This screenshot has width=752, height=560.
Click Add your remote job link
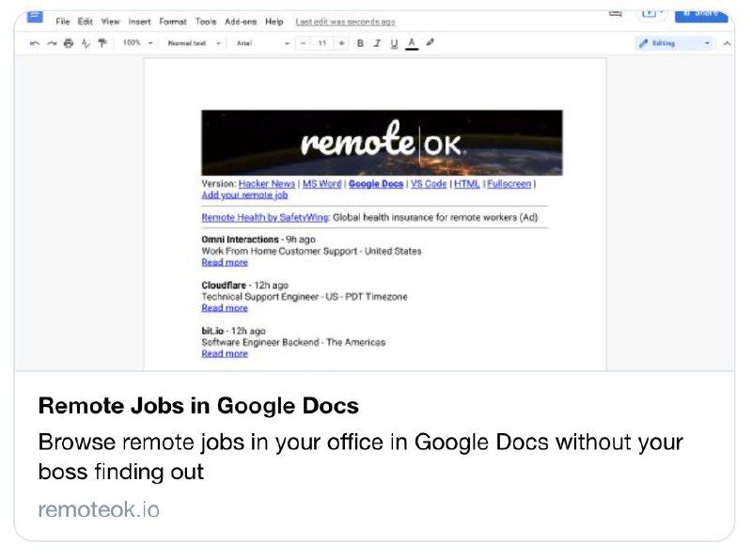click(x=244, y=194)
